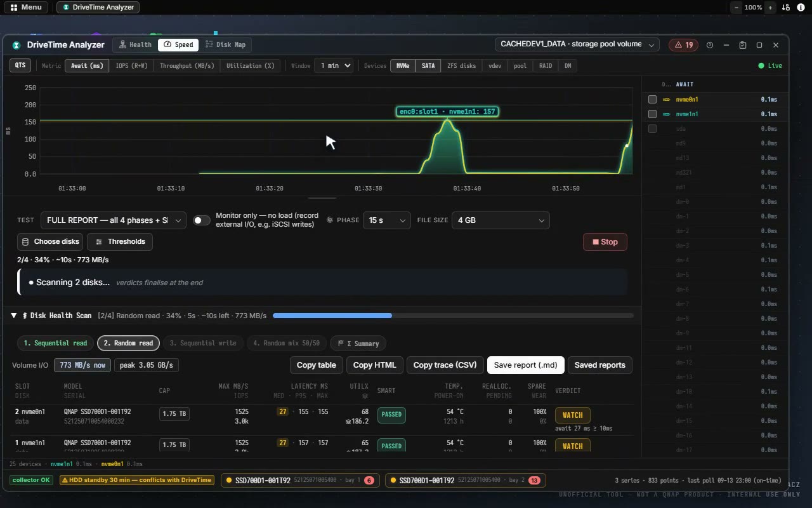812x508 pixels.
Task: Zoom out with the minus button
Action: [x=737, y=8]
